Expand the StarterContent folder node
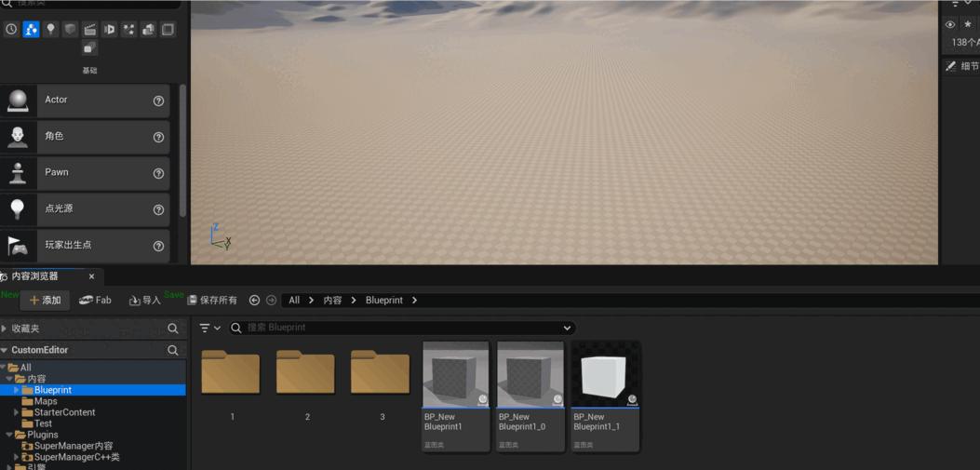Screen dimensions: 980x470 [16, 412]
